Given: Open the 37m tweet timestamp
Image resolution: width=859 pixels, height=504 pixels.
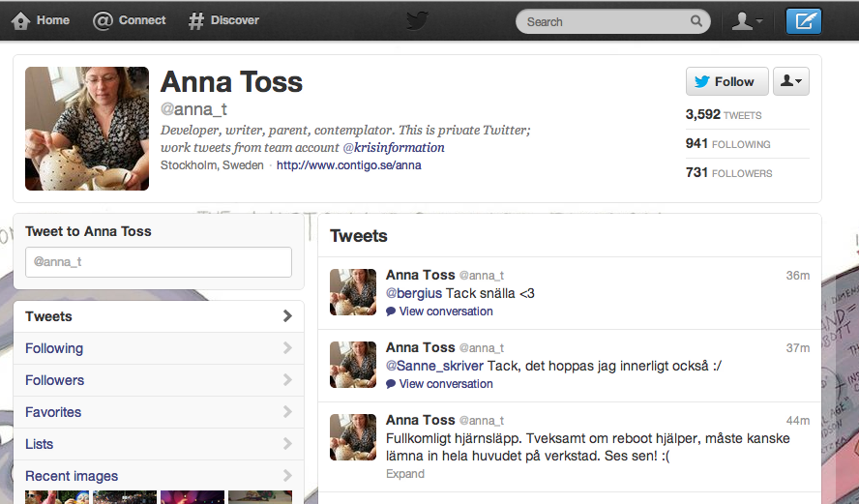Looking at the screenshot, I should (x=798, y=348).
